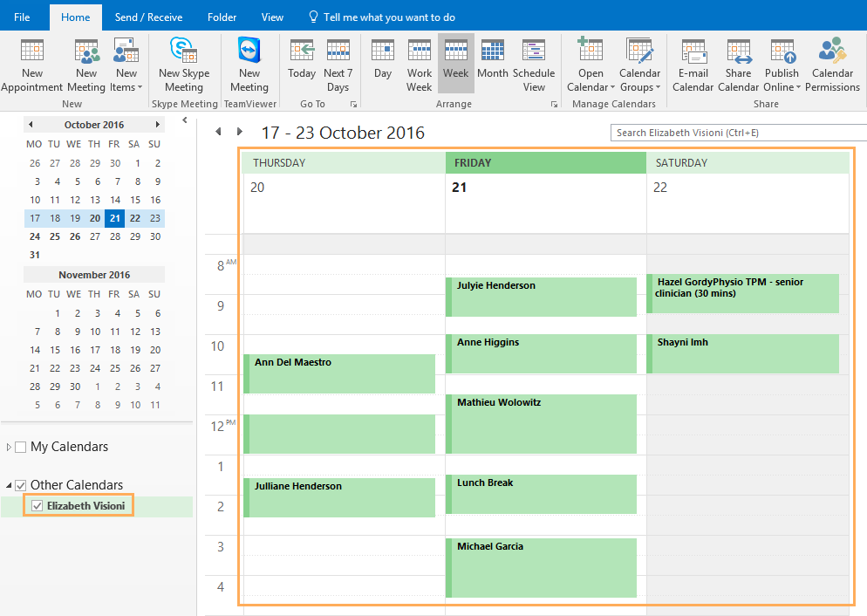Screen dimensions: 867x616
Task: Go to the next week arrow
Action: pyautogui.click(x=240, y=133)
